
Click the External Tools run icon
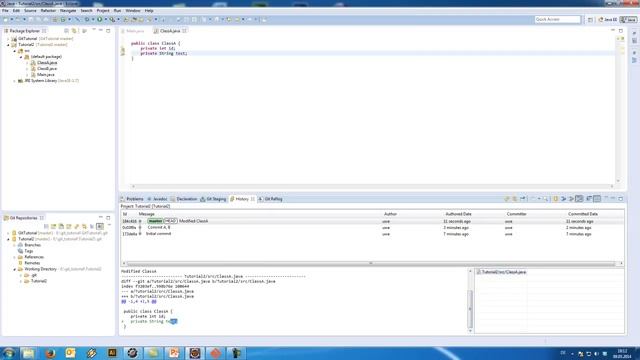click(112, 20)
